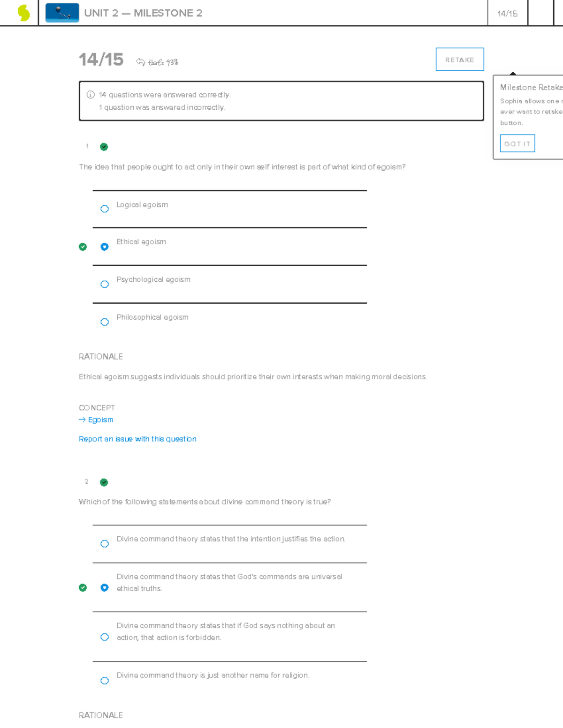Click the share arrow beside the score
563x728 pixels.
tap(140, 62)
